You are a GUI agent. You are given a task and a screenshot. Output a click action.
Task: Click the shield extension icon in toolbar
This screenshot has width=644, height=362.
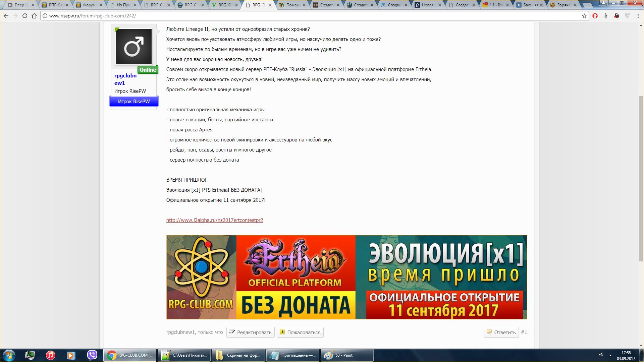click(x=627, y=16)
